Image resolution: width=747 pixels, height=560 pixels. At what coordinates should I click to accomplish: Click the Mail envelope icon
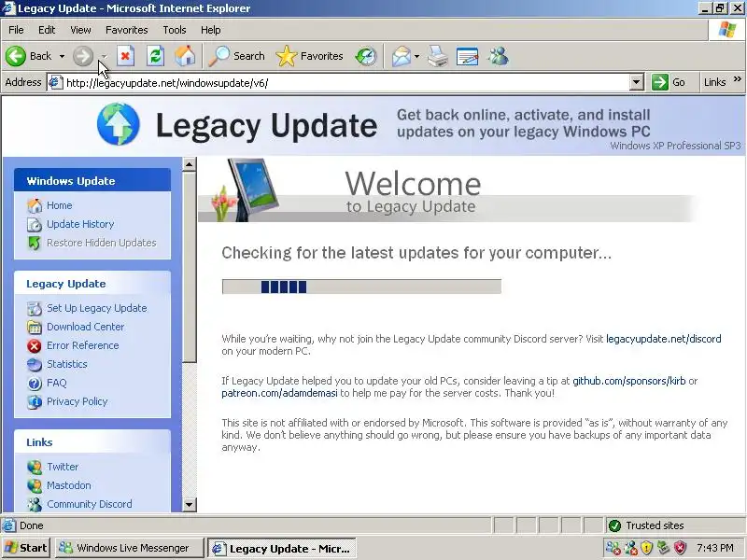coord(402,56)
